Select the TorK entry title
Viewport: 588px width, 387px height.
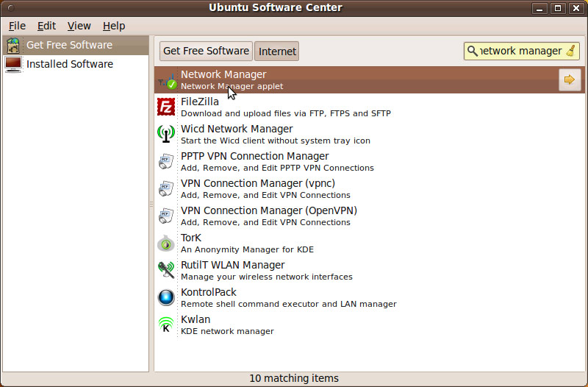191,238
